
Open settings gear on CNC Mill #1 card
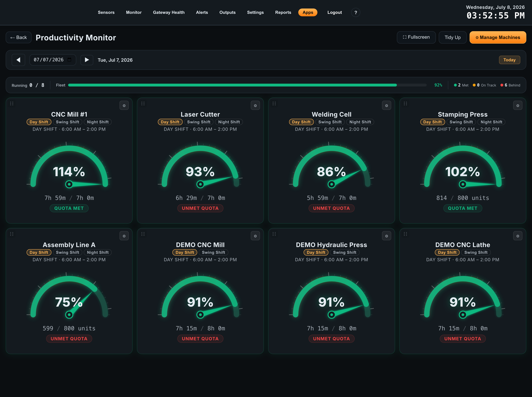coord(124,105)
